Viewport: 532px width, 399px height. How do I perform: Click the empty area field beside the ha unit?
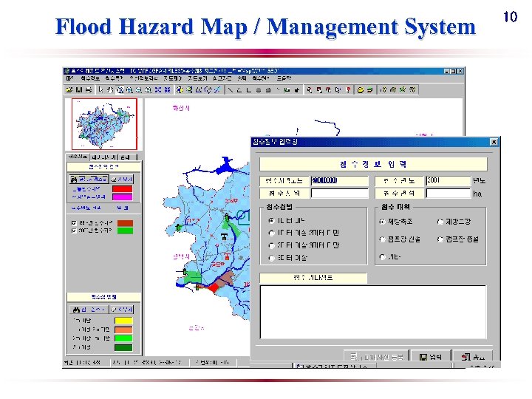(x=449, y=194)
